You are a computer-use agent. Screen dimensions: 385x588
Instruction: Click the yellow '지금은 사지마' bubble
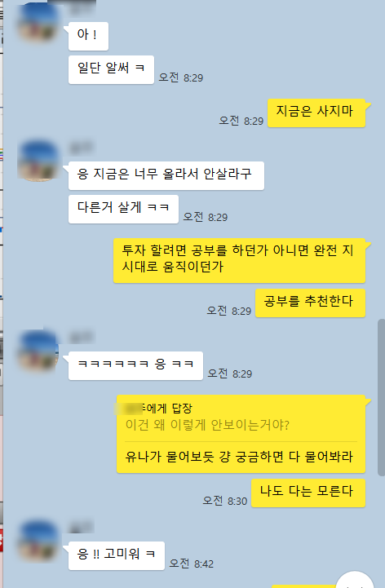point(316,113)
